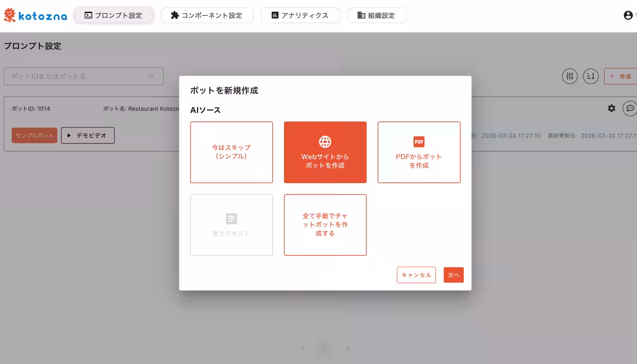The height and width of the screenshot is (364, 637).
Task: Click the sort order icon
Action: [x=590, y=76]
